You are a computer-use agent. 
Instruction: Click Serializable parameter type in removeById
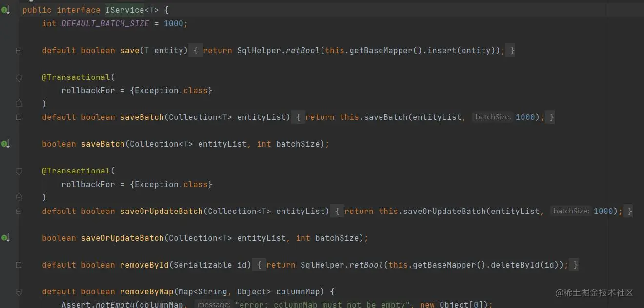[203, 265]
